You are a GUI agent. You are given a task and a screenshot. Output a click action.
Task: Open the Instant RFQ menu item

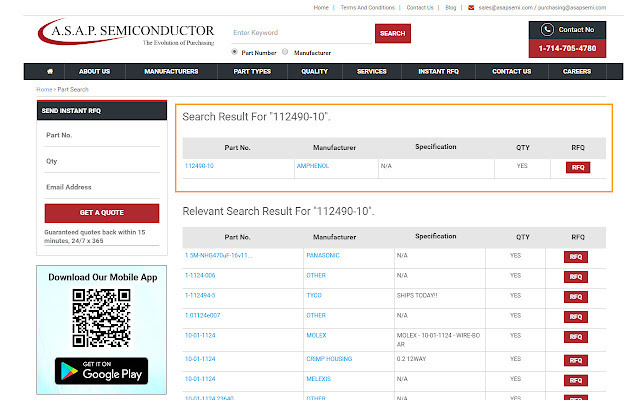click(438, 71)
